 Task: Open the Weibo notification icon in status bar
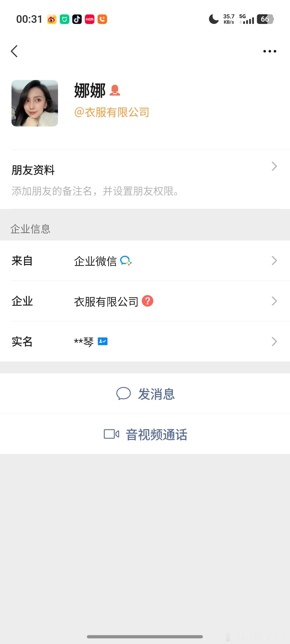pos(52,19)
